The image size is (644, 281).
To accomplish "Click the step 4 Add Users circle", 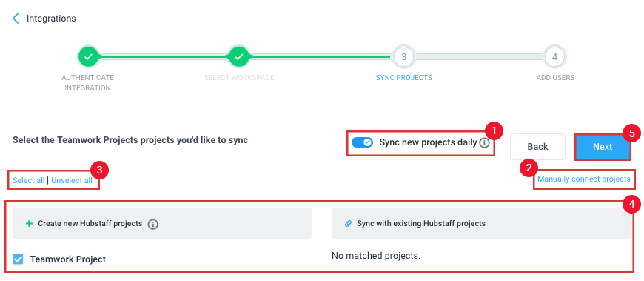I will click(x=555, y=57).
